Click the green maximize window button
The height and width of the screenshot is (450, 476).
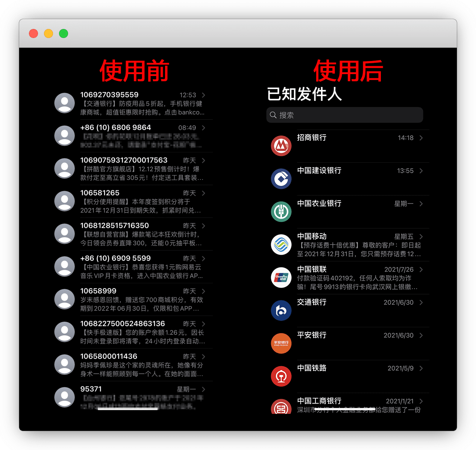(64, 33)
